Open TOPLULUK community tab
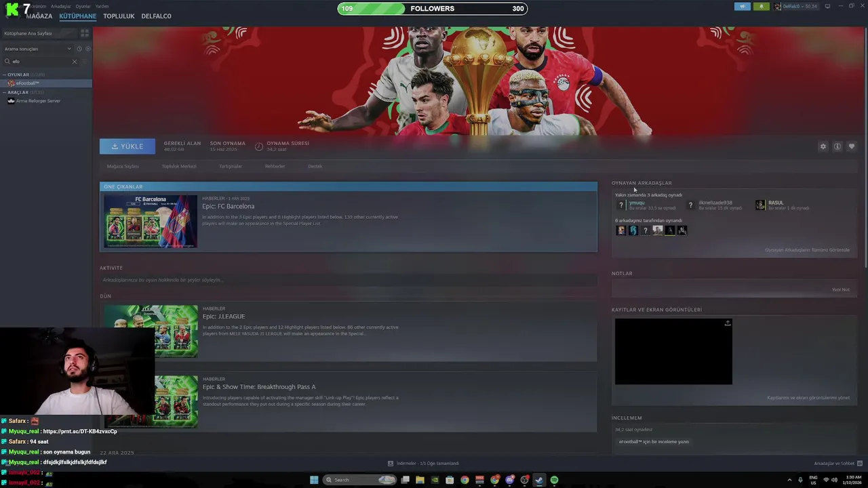 (119, 16)
